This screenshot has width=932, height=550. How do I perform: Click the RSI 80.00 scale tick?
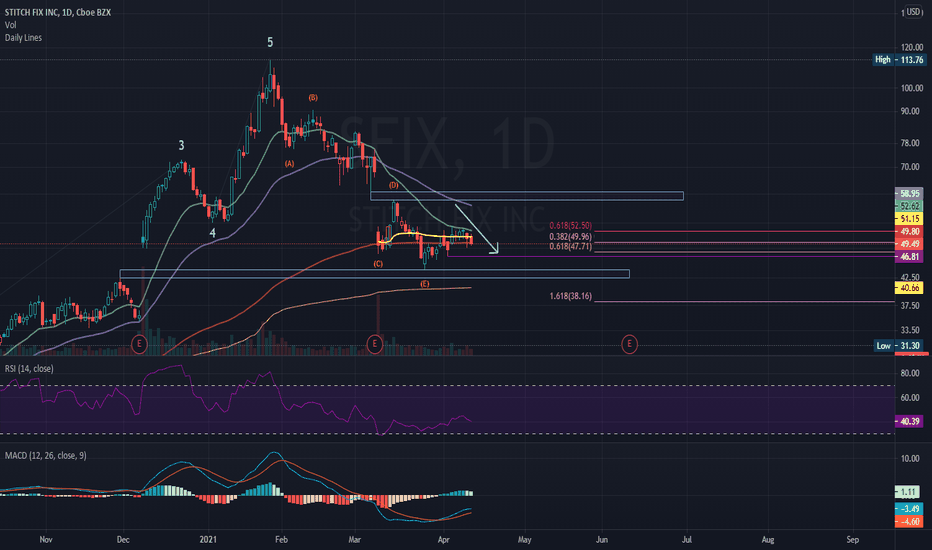click(x=912, y=373)
